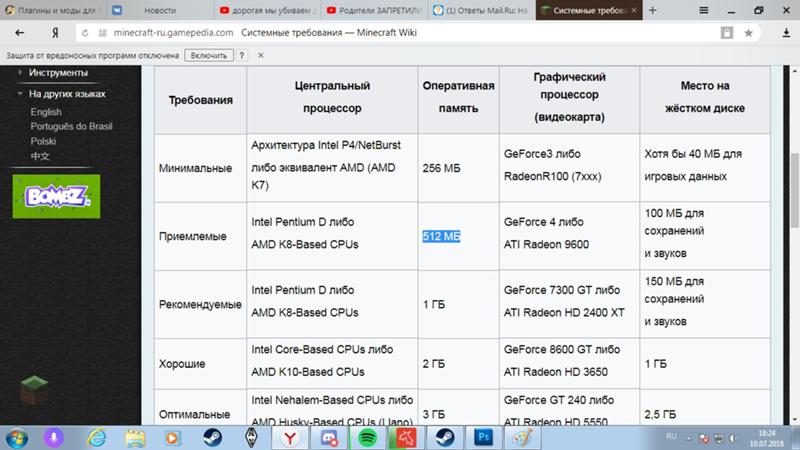This screenshot has width=800, height=450.
Task: Open the Steam icon next to Photoshop
Action: pyautogui.click(x=445, y=438)
